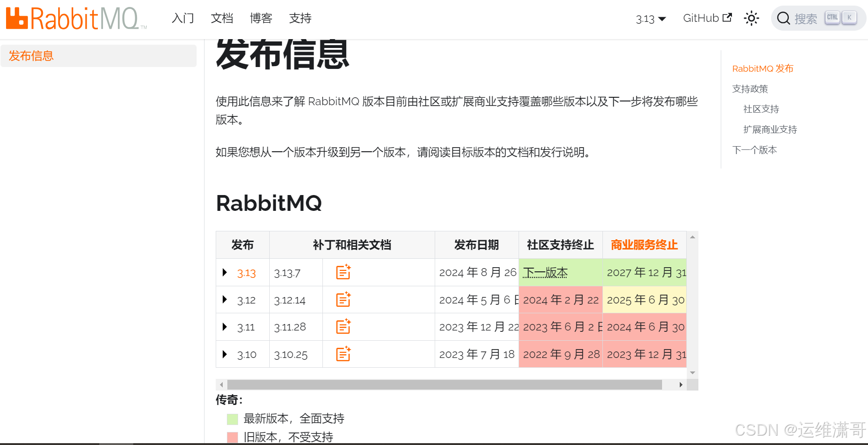Viewport: 868px width, 445px height.
Task: Jump to RabbitMQ 发布 section
Action: [x=762, y=68]
